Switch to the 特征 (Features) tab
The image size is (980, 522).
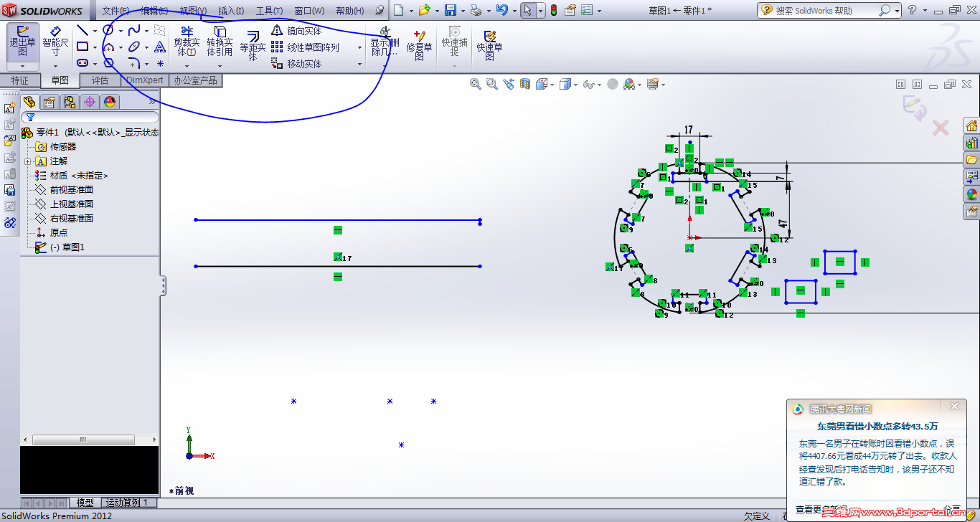[20, 80]
